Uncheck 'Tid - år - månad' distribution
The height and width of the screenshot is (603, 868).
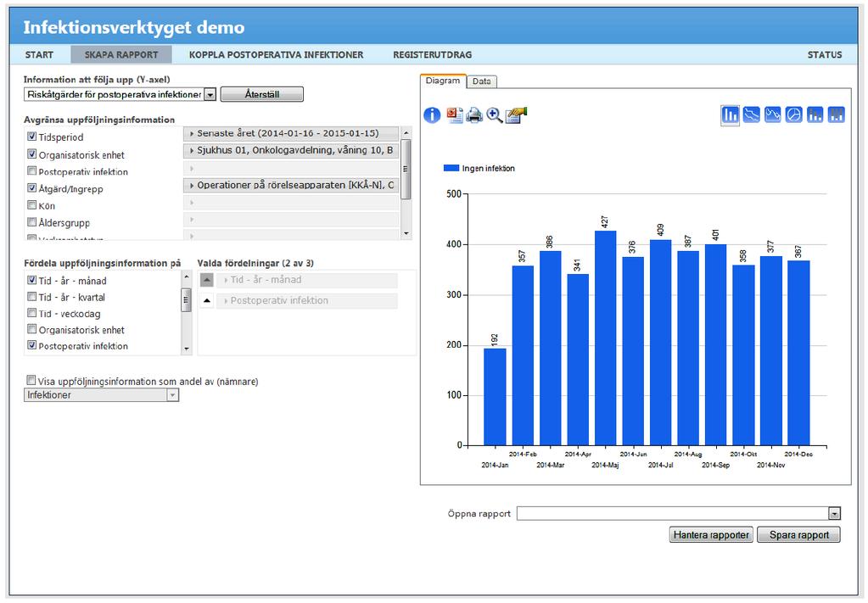(x=32, y=280)
